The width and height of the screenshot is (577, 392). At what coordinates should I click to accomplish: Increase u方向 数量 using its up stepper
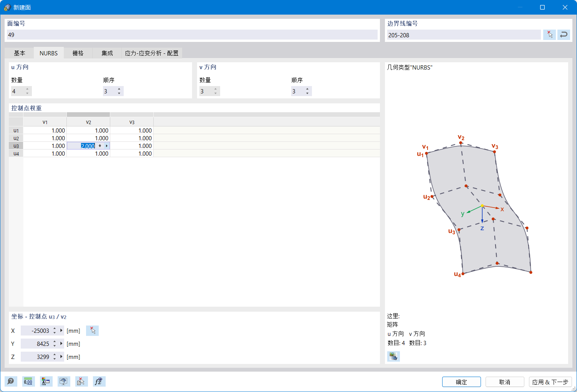27,89
